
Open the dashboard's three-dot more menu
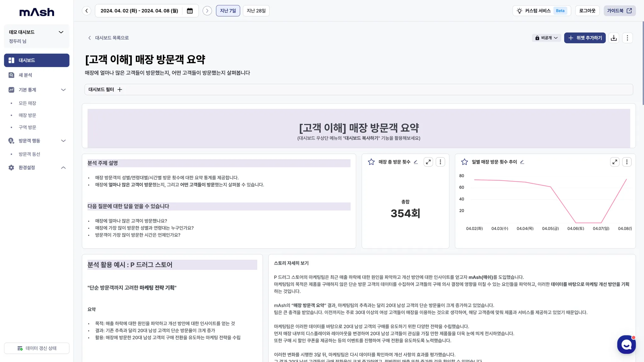(x=627, y=38)
